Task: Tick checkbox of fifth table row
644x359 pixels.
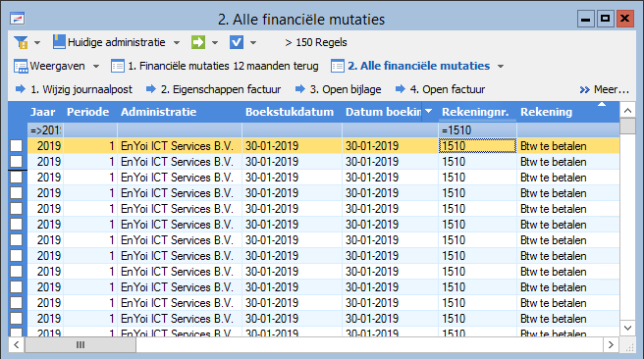Action: click(17, 208)
